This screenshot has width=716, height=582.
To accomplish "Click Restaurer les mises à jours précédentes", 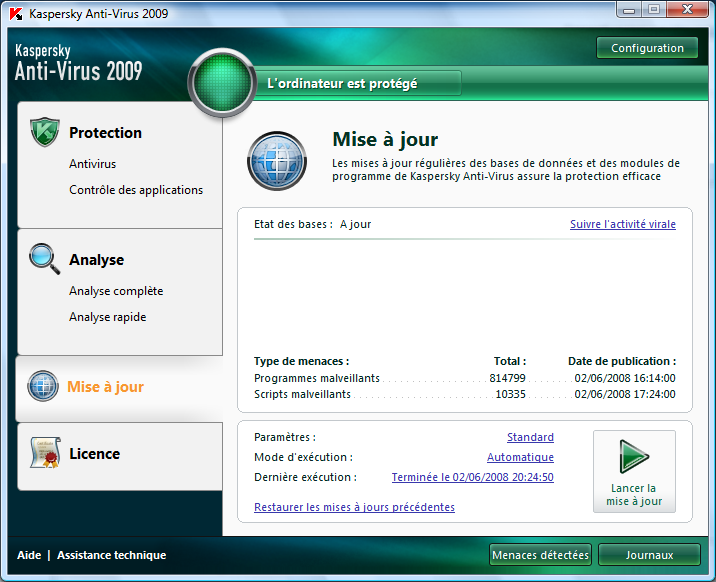I will tap(354, 507).
